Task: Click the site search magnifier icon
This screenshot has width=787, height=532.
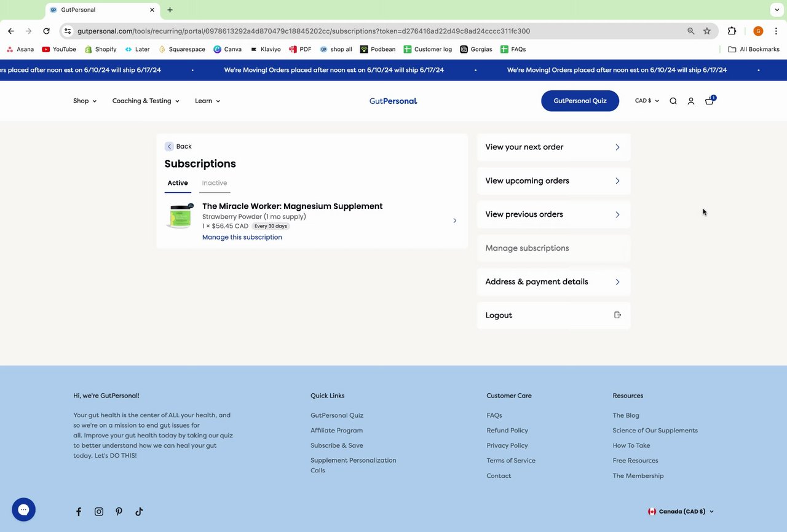Action: pos(673,101)
